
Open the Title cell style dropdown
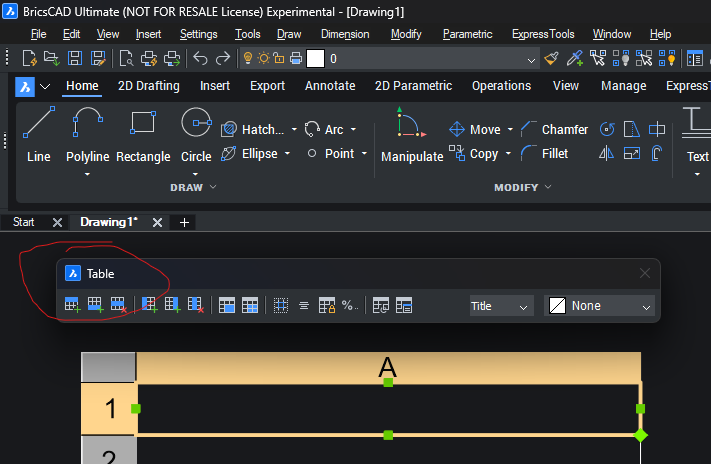point(501,306)
